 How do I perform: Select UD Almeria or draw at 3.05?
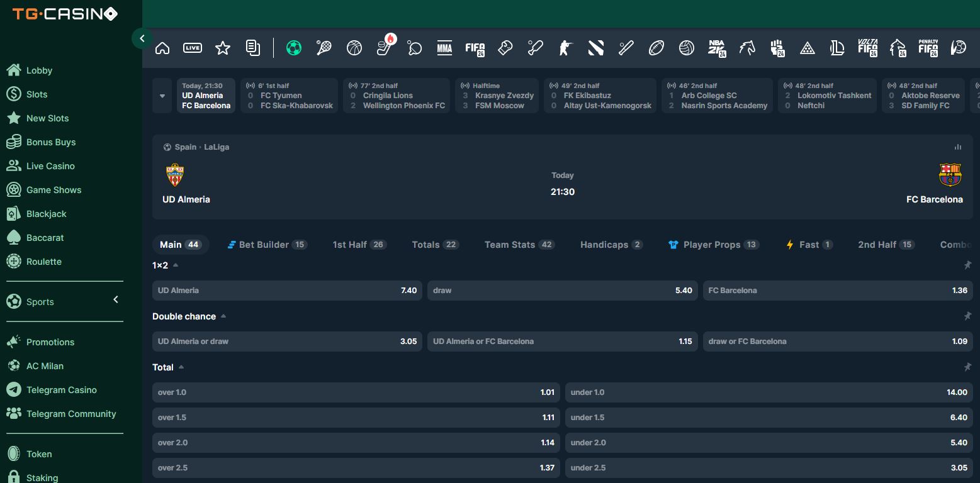pos(287,341)
